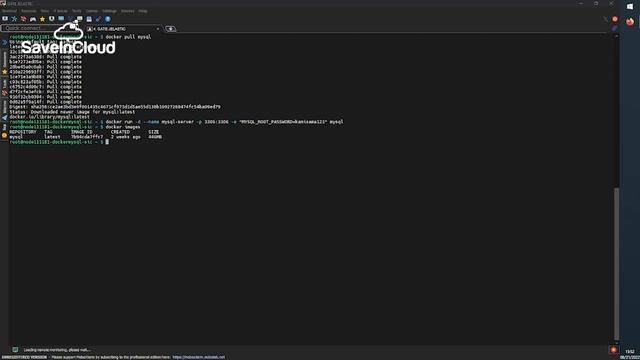Image resolution: width=640 pixels, height=360 pixels.
Task: Click the Windows Start button
Action: 630,7
